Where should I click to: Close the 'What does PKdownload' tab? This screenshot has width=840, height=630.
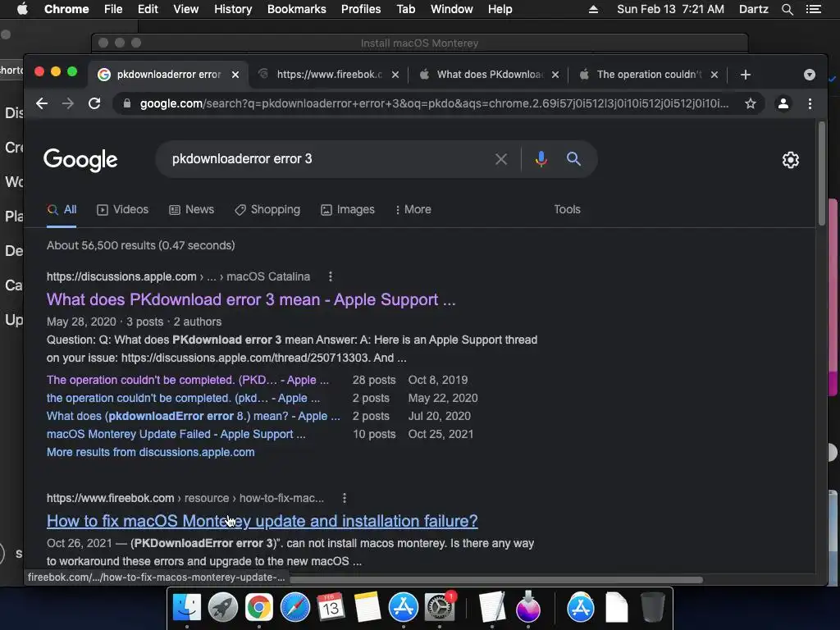555,75
